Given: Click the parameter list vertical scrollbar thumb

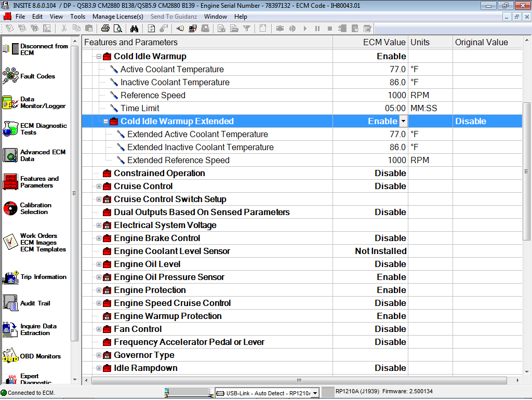Looking at the screenshot, I should pos(527,171).
